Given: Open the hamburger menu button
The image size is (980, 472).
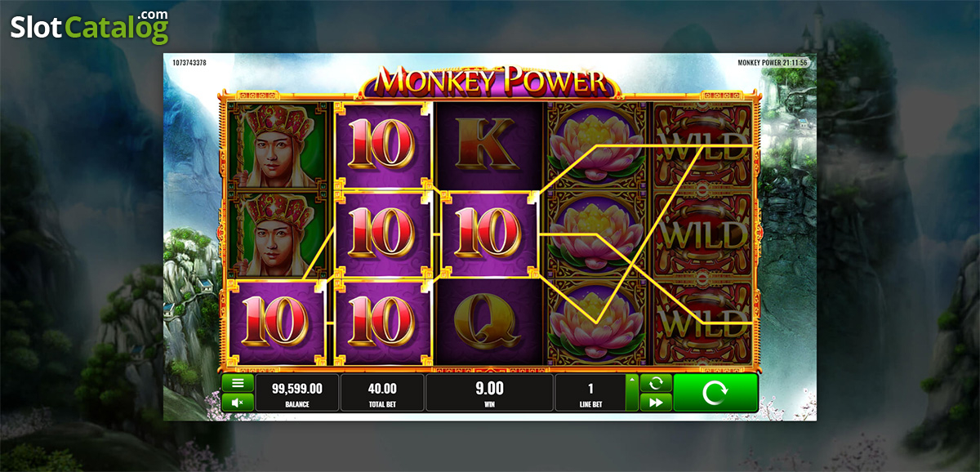Looking at the screenshot, I should (238, 382).
